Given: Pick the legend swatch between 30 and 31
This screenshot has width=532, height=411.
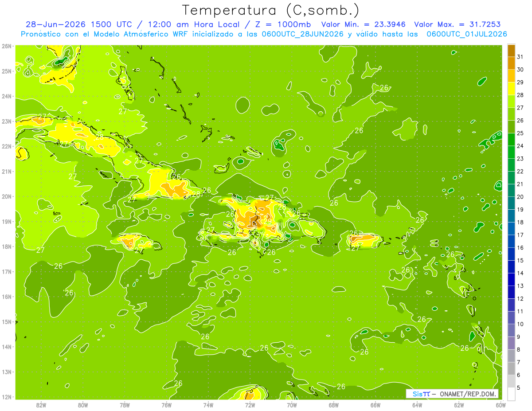Looking at the screenshot, I should [x=511, y=63].
